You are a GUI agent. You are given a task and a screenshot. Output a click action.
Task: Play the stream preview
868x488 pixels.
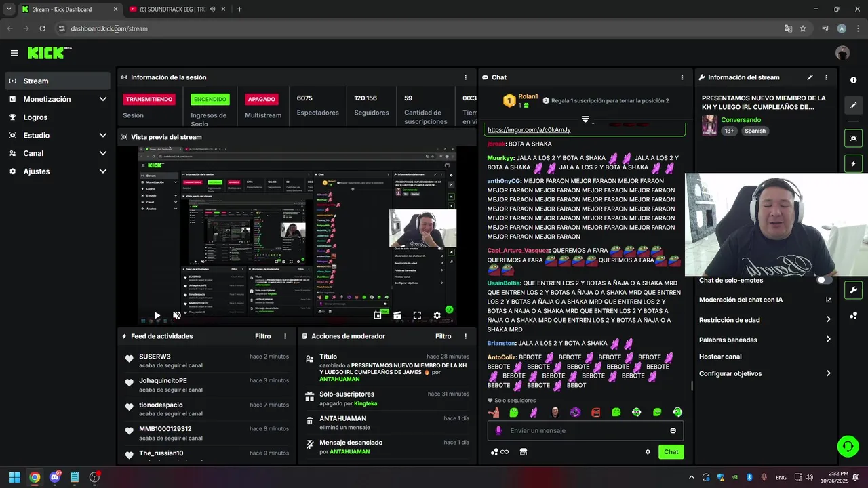point(157,315)
